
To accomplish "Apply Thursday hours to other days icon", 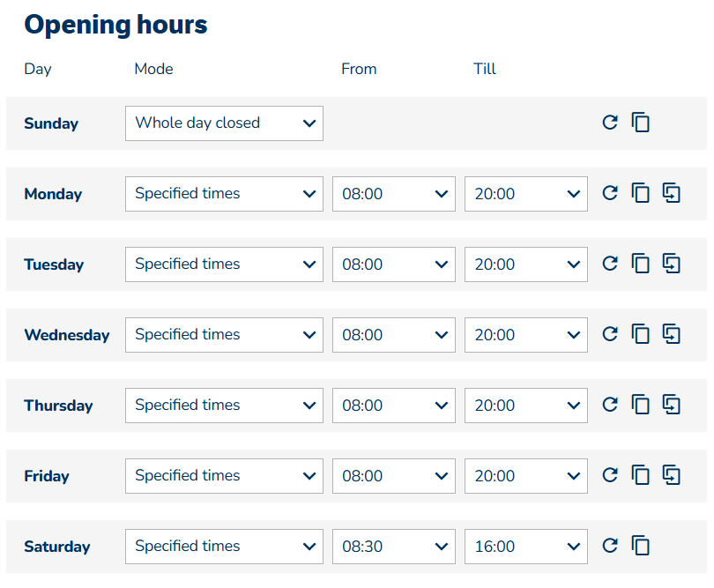I will [672, 405].
